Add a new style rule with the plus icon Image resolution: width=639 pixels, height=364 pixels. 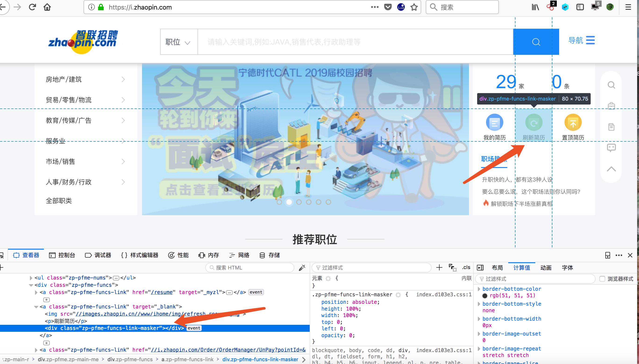coord(439,268)
